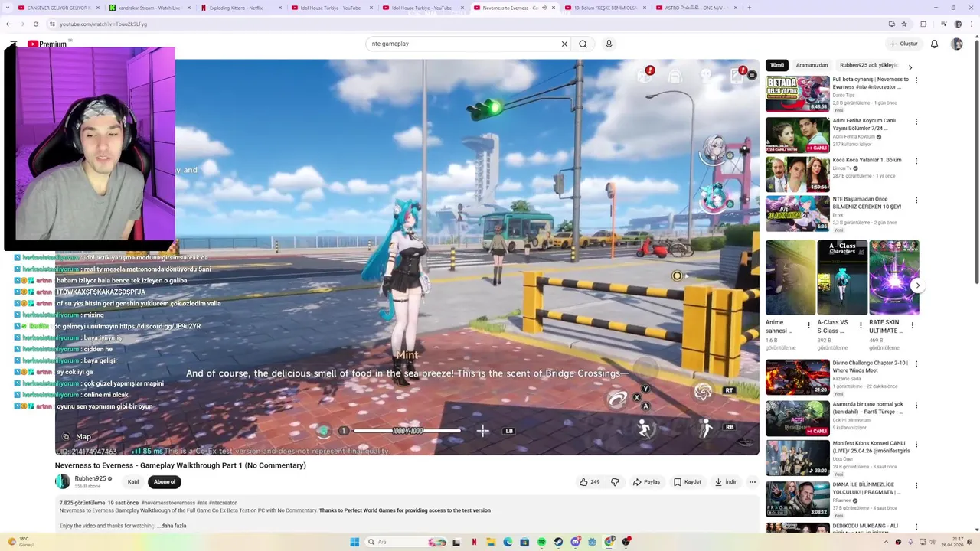
Task: Open options for Adını Feriha Koydum video
Action: (x=916, y=121)
